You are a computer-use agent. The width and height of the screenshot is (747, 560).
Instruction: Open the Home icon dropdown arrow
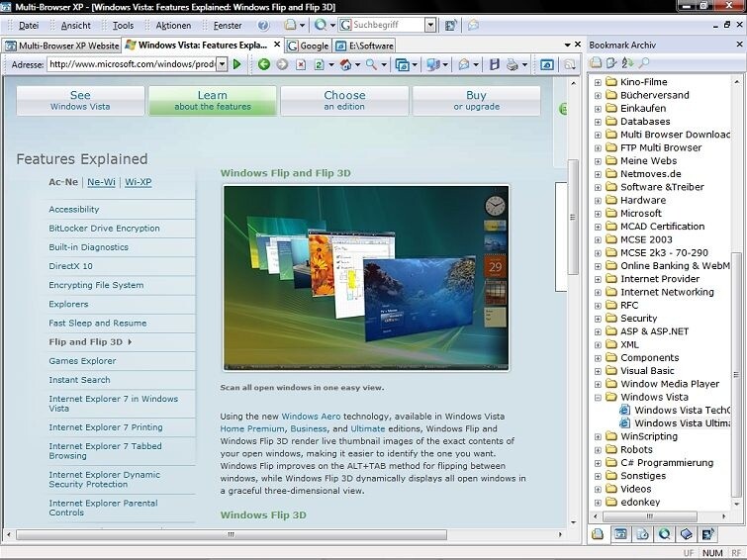[357, 65]
